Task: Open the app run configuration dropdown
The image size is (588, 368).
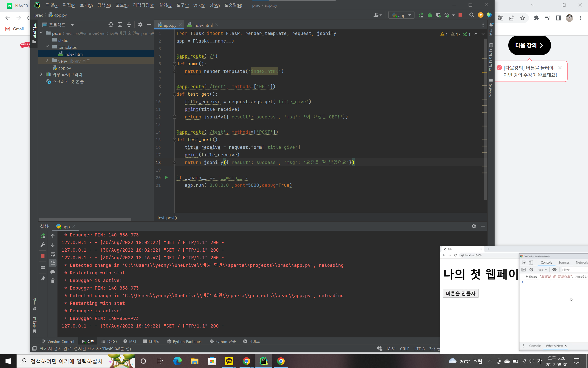Action: [x=401, y=15]
